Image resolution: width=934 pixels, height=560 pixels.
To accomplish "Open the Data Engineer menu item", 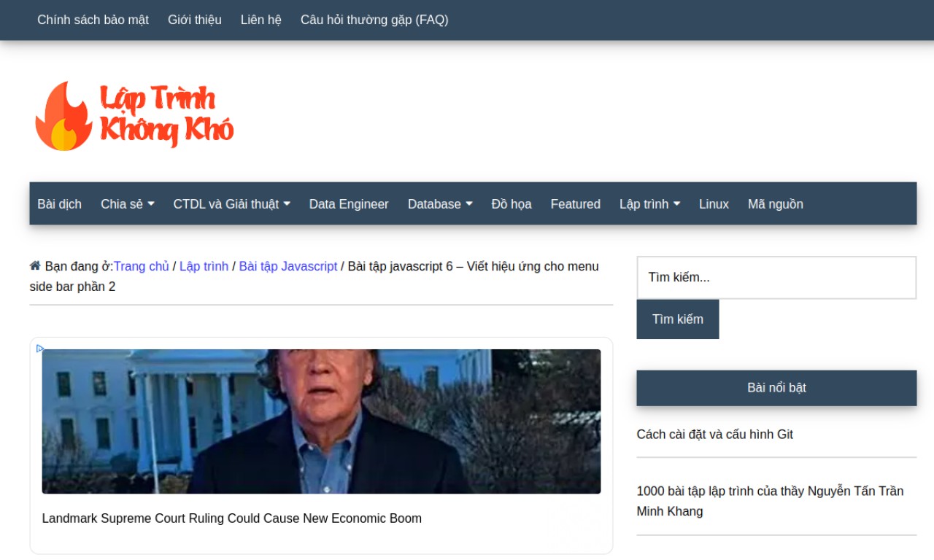I will click(x=349, y=204).
